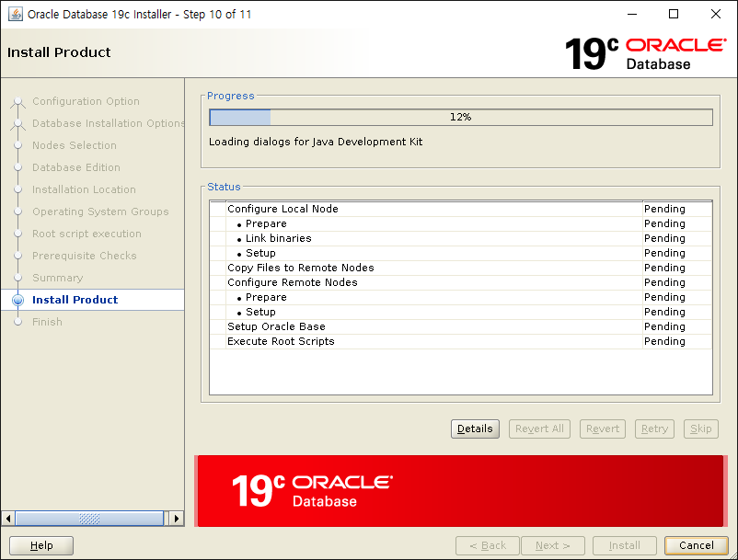This screenshot has height=560, width=738.
Task: Click the Next navigation button
Action: pos(552,545)
